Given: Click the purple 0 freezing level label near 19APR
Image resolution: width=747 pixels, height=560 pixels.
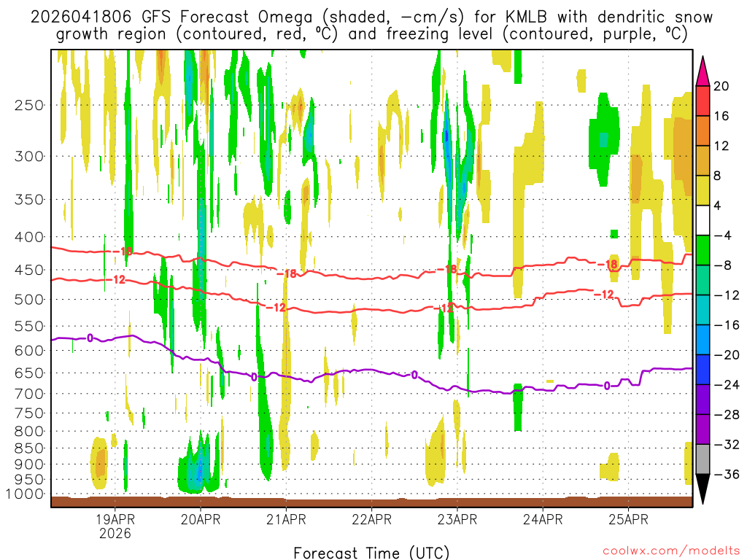Looking at the screenshot, I should coord(90,338).
